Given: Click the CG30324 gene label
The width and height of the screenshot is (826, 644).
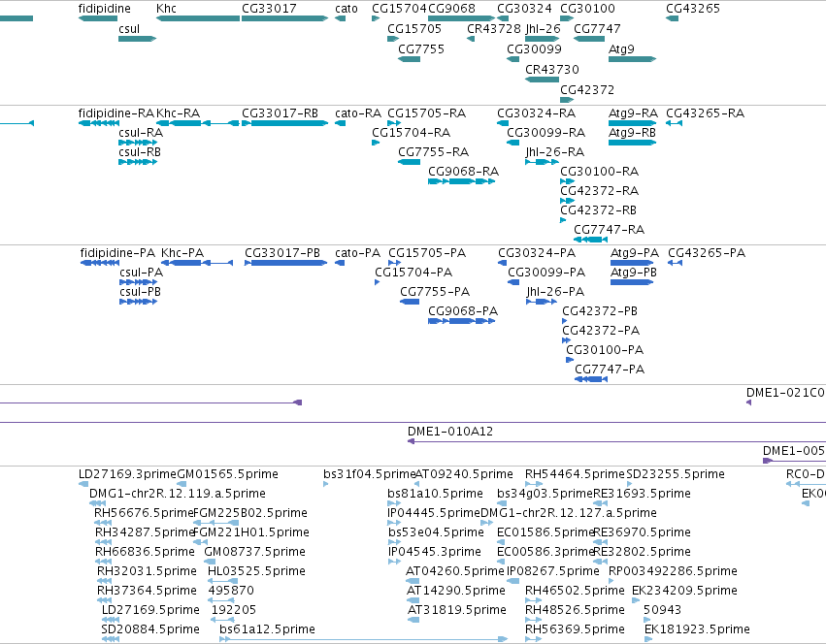Looking at the screenshot, I should [x=525, y=9].
